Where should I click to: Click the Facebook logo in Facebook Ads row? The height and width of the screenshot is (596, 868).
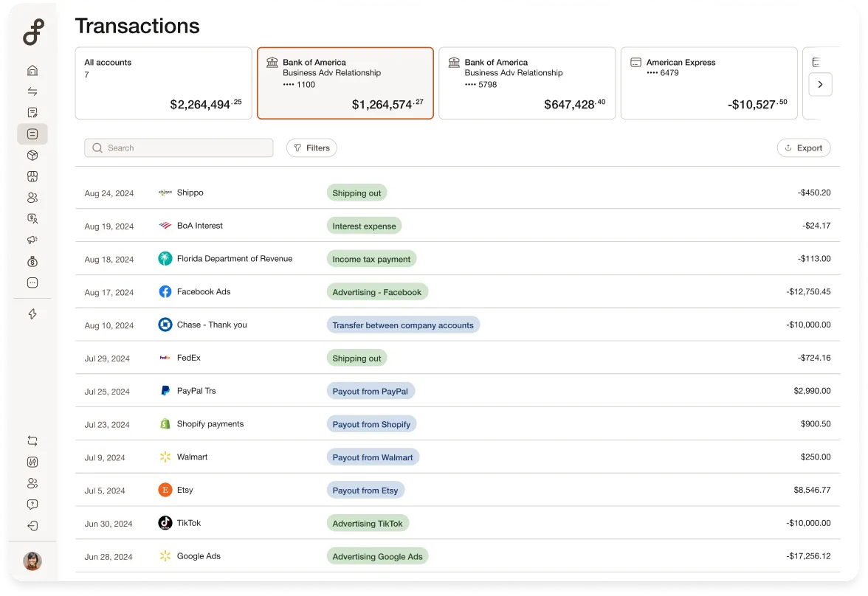tap(165, 291)
